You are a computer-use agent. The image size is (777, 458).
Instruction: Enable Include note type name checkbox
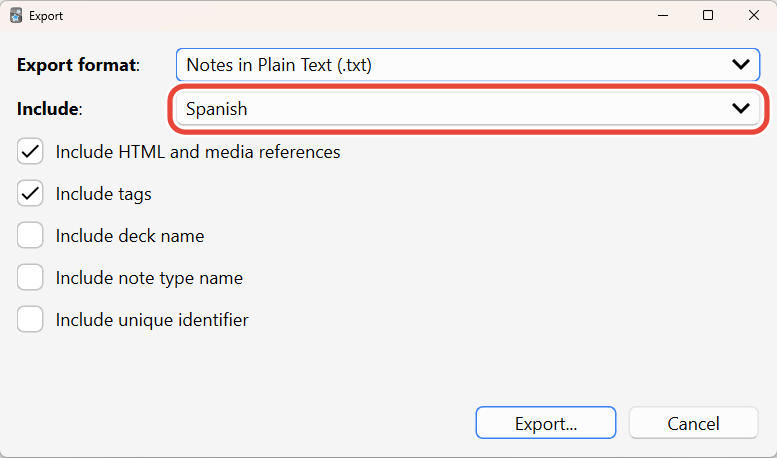coord(30,278)
